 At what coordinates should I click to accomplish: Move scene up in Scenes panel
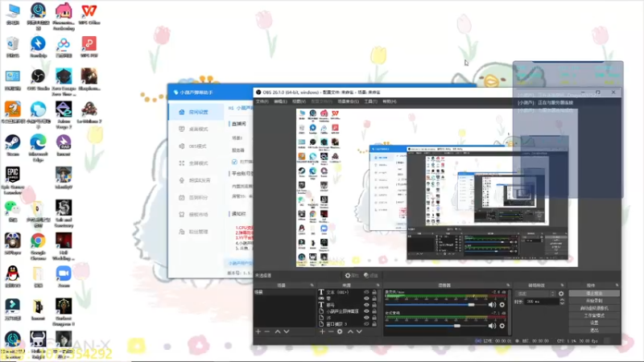(x=278, y=331)
